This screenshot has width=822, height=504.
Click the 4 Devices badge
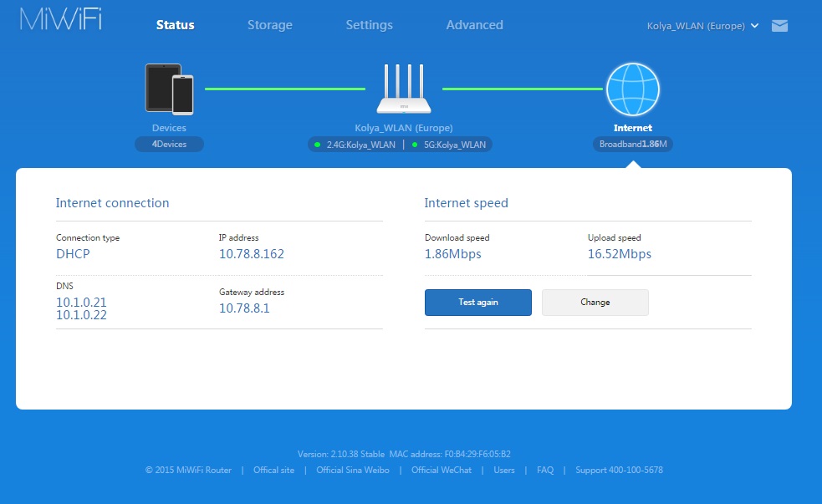(169, 145)
